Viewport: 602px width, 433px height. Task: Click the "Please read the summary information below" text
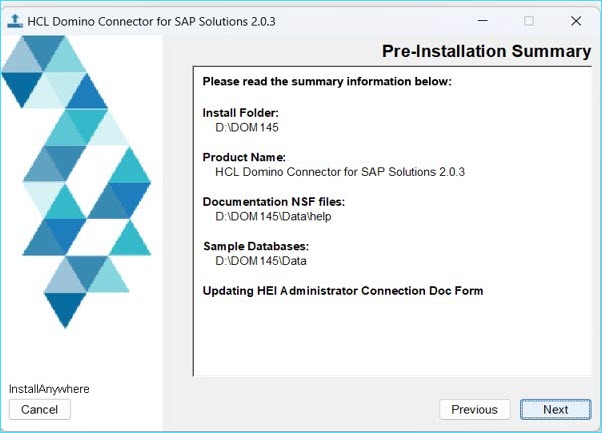coord(327,82)
